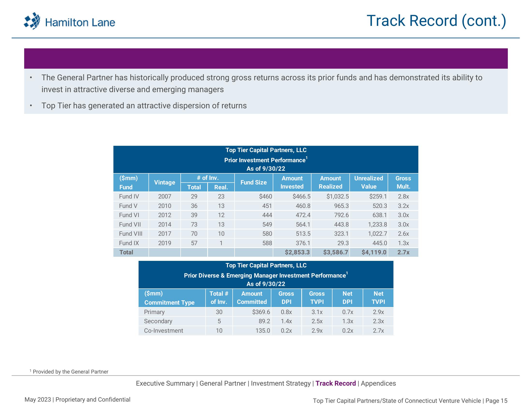
Task: Click the 'Prior Investment Performance' table title
Action: (x=266, y=160)
